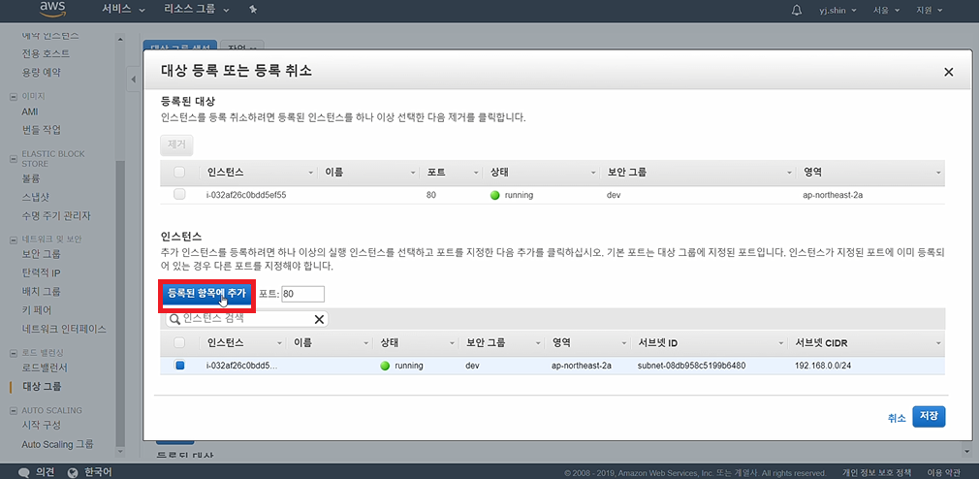This screenshot has width=980, height=479.
Task: Click the 192.168.0.0/24 CIDR cell
Action: pyautogui.click(x=823, y=366)
